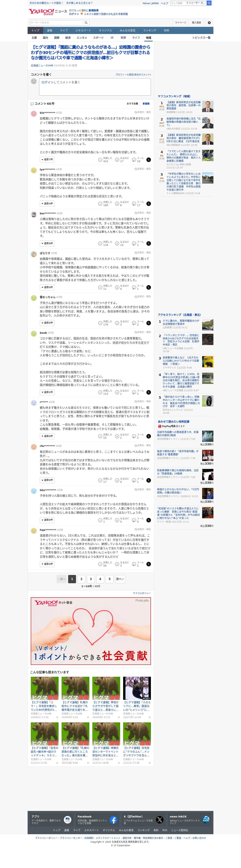Click 非表示・報告 on klo's comment
The image size is (241, 868).
point(143,112)
